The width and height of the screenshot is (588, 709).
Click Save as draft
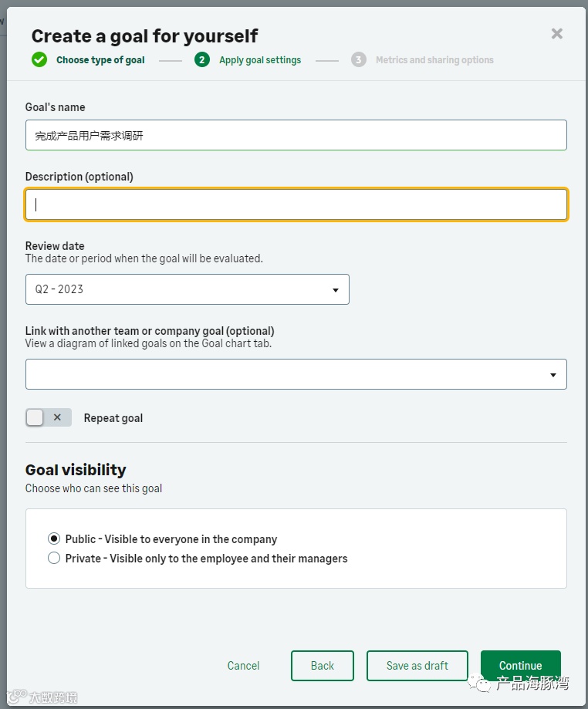click(417, 666)
